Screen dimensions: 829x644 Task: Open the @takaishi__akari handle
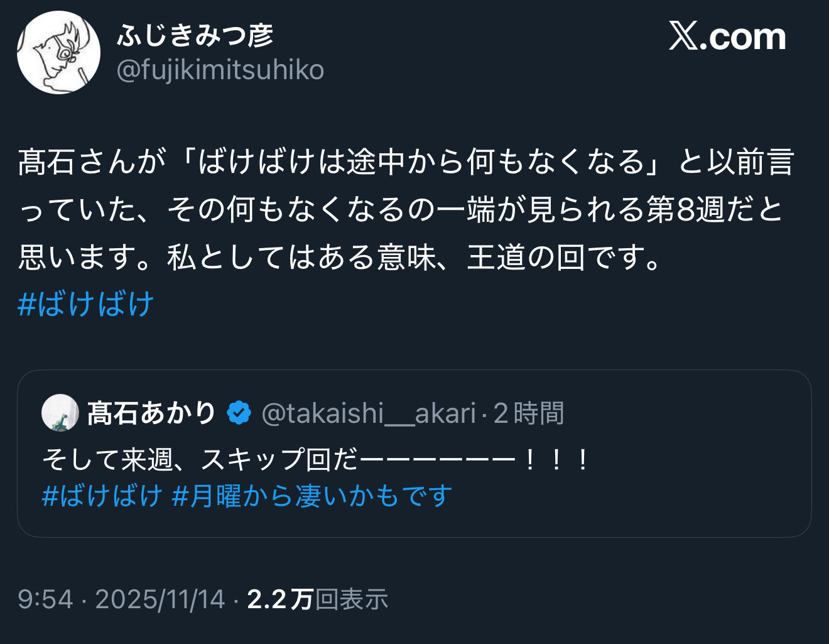coord(368,413)
